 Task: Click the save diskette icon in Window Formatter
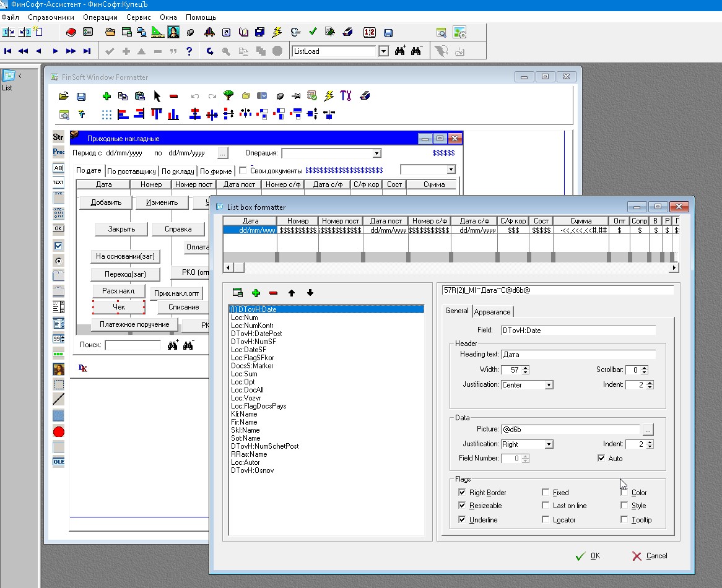(80, 97)
